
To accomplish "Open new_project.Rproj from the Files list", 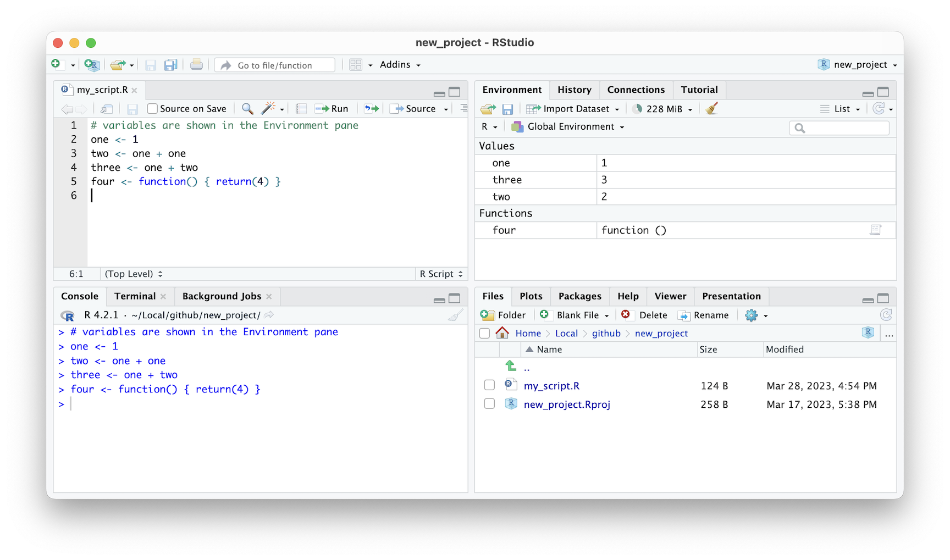I will (567, 404).
